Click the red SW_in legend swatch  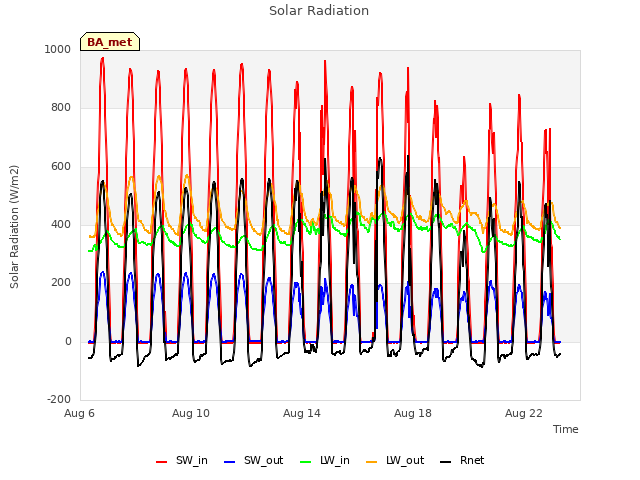[162, 462]
